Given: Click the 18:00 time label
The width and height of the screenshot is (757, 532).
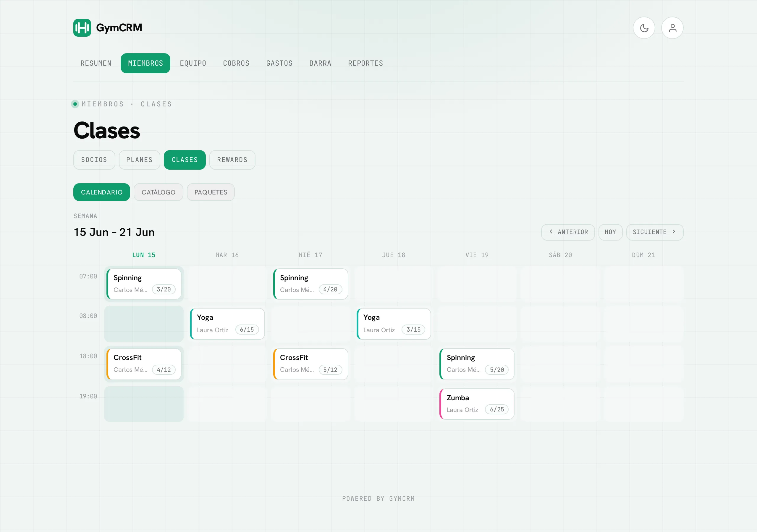Looking at the screenshot, I should coord(88,356).
